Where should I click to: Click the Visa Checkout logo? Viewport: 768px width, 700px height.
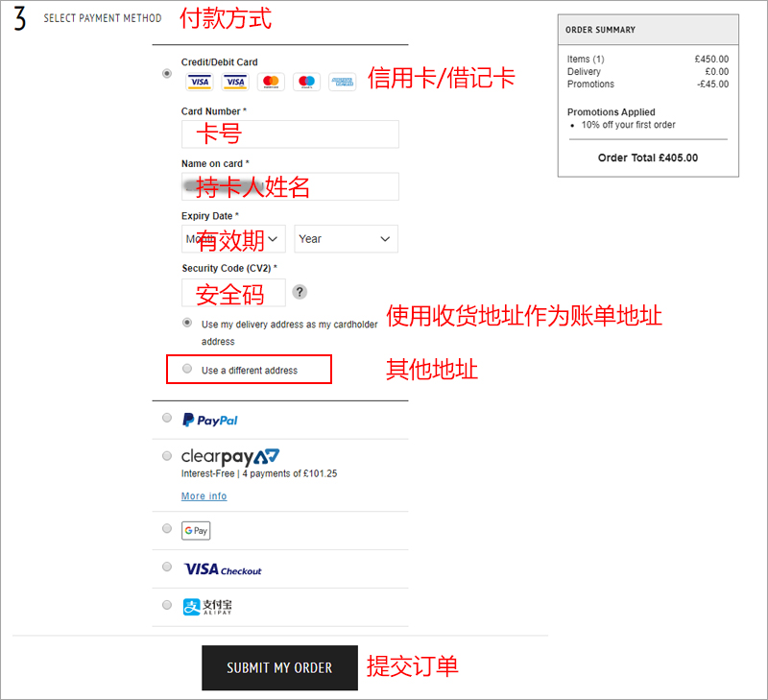coord(223,569)
